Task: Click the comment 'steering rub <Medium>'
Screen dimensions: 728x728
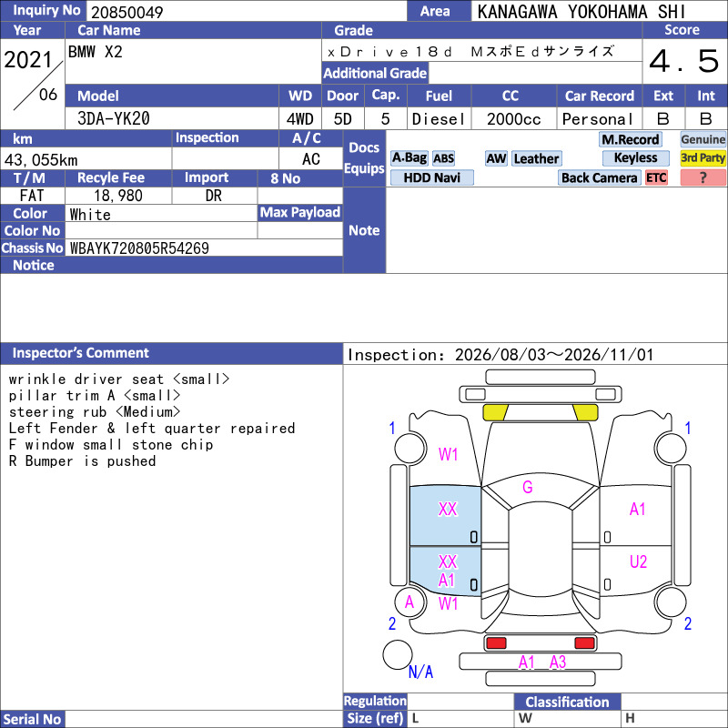Action: click(95, 412)
